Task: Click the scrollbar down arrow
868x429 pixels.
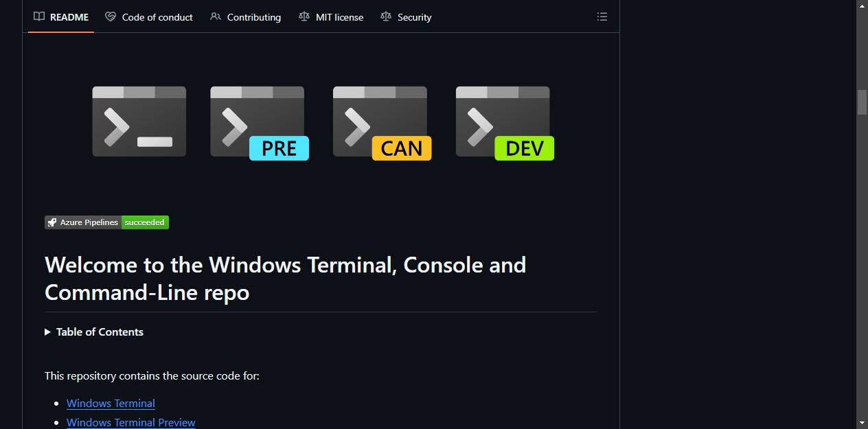Action: point(862,423)
